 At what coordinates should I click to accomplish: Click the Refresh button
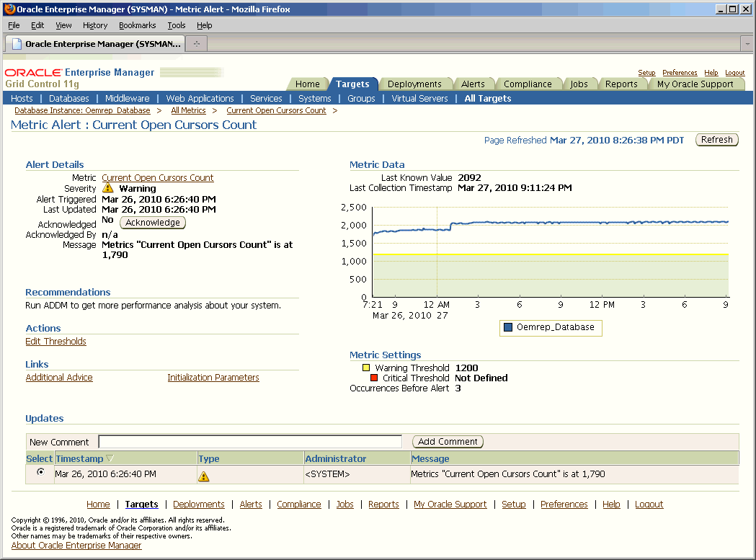click(717, 140)
